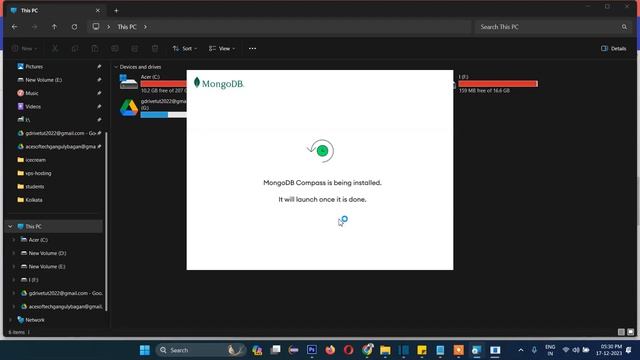Screen dimensions: 640x360
Task: Open Sticky Notes from the taskbar
Action: pos(422,350)
